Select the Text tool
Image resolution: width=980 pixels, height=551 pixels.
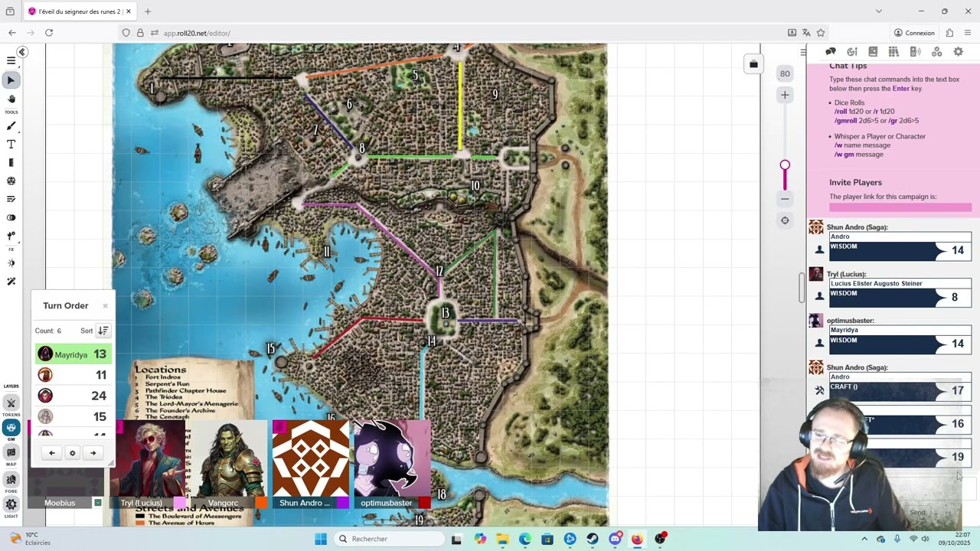coord(11,145)
